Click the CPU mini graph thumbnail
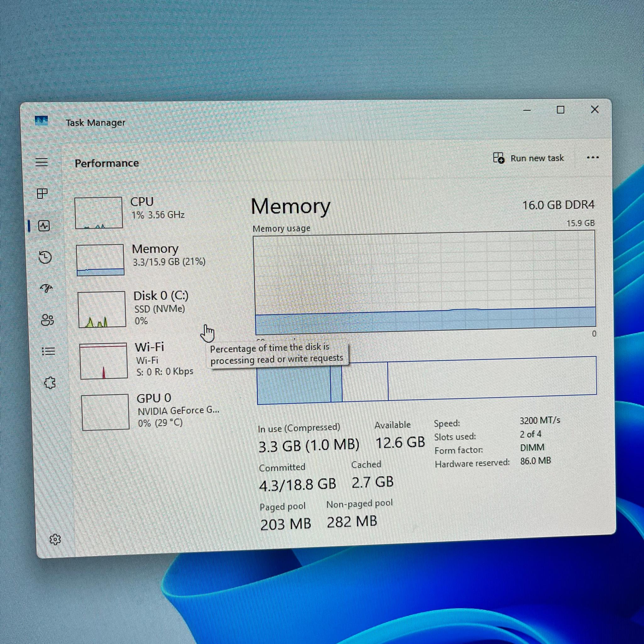This screenshot has height=644, width=644. click(x=99, y=213)
